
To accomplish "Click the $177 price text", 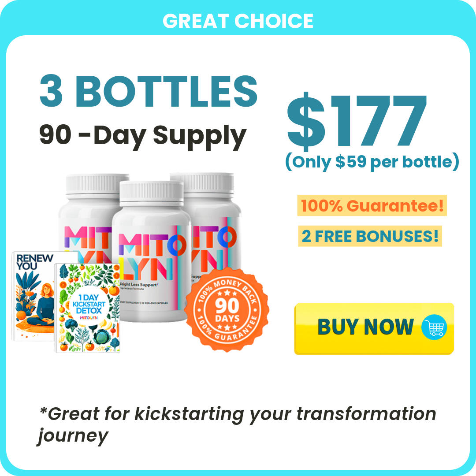I will pyautogui.click(x=357, y=121).
